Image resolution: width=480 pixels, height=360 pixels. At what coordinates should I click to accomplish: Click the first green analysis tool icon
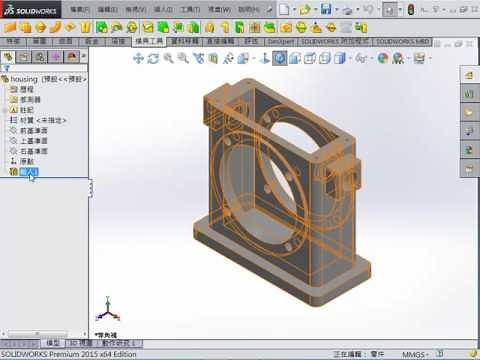click(101, 27)
